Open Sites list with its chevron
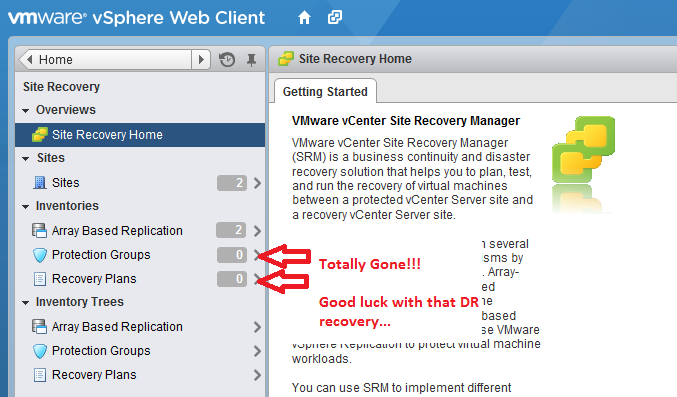 tap(257, 183)
